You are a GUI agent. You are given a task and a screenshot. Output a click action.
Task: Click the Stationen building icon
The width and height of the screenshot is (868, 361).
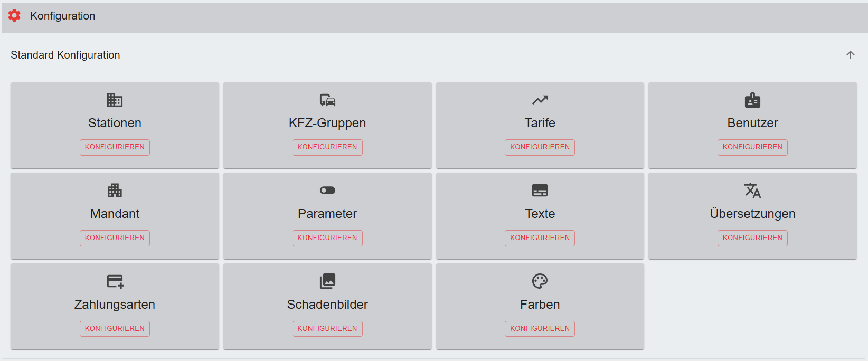coord(115,100)
